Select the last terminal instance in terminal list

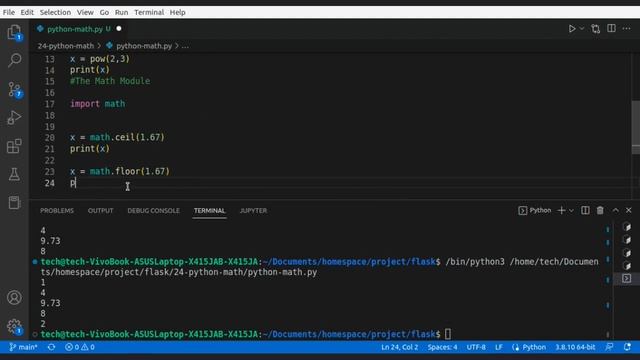(627, 278)
